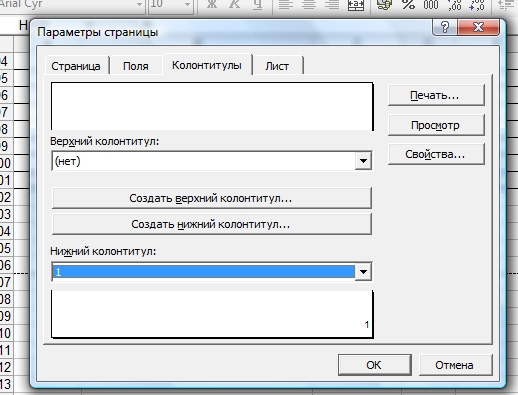Open the Верхний колонтитул dropdown arrow
The width and height of the screenshot is (518, 395).
pyautogui.click(x=363, y=161)
